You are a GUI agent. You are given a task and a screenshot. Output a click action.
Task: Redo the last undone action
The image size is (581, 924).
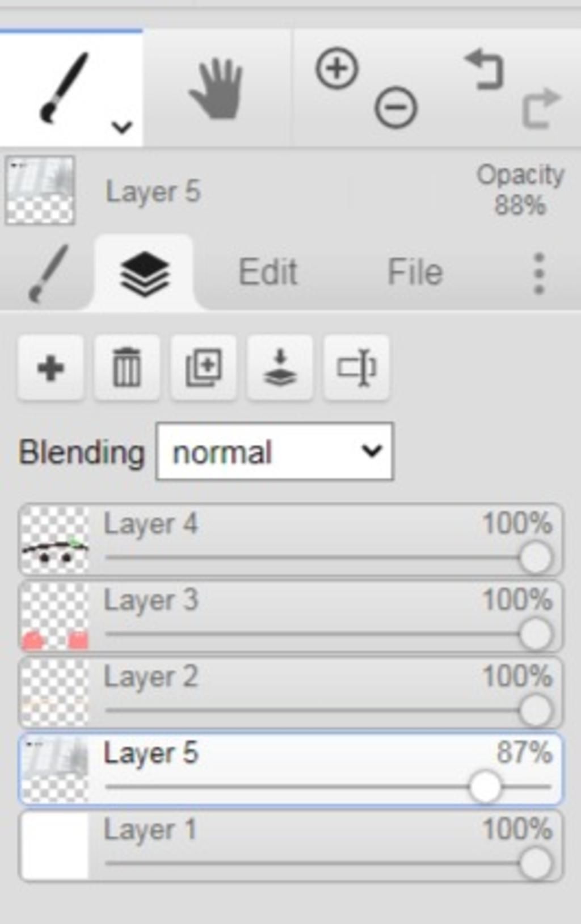tap(541, 108)
